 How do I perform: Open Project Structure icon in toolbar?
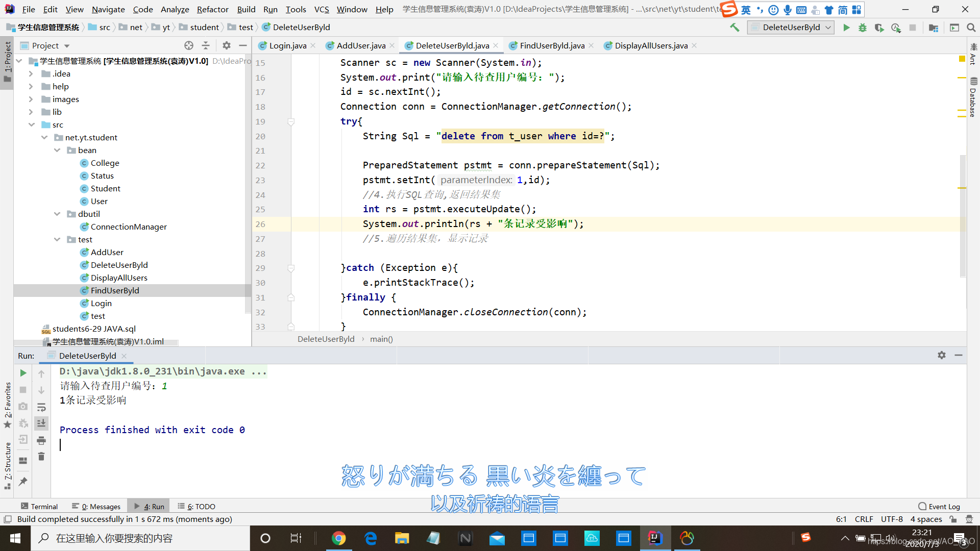pos(934,28)
